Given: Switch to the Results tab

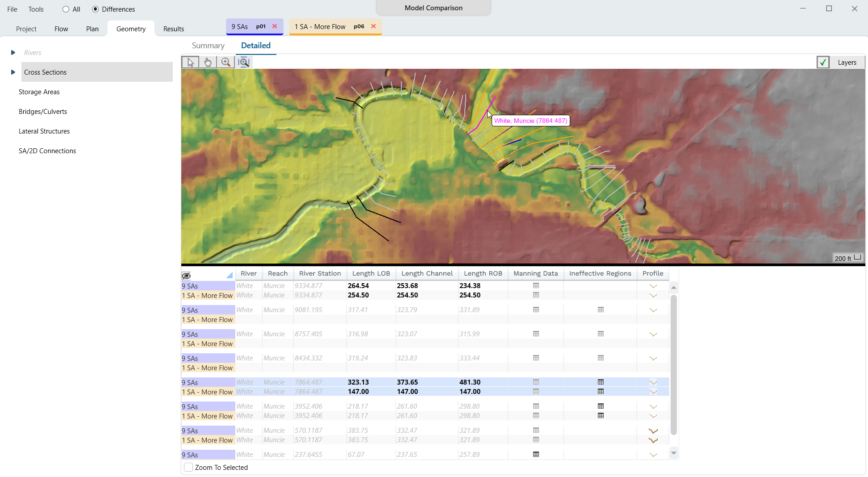Looking at the screenshot, I should click(173, 29).
